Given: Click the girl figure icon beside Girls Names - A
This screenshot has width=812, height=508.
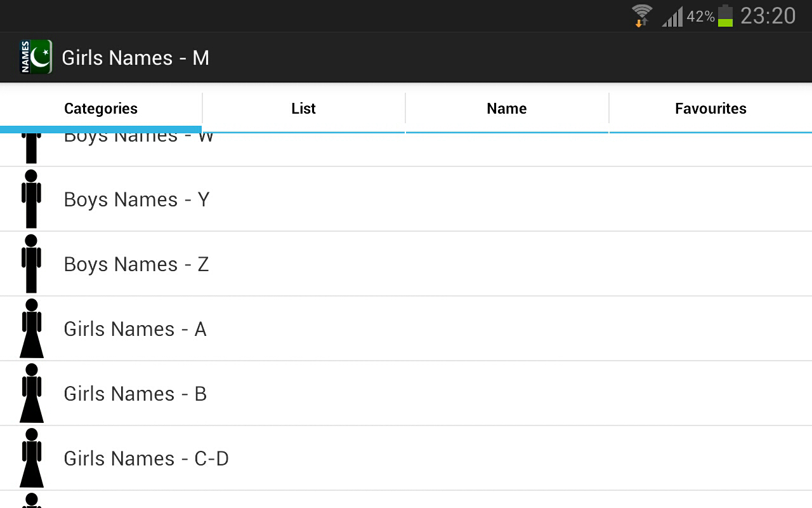Looking at the screenshot, I should click(x=31, y=328).
